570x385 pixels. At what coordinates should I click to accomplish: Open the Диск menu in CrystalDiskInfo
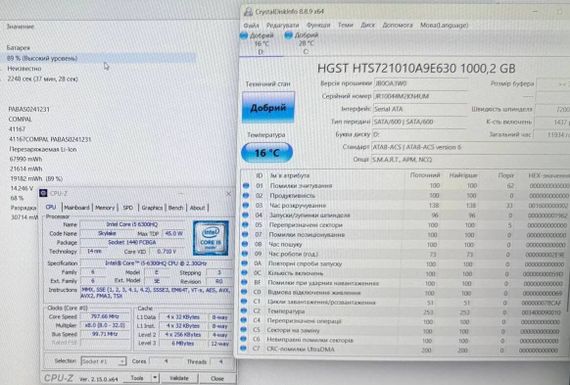(x=368, y=25)
